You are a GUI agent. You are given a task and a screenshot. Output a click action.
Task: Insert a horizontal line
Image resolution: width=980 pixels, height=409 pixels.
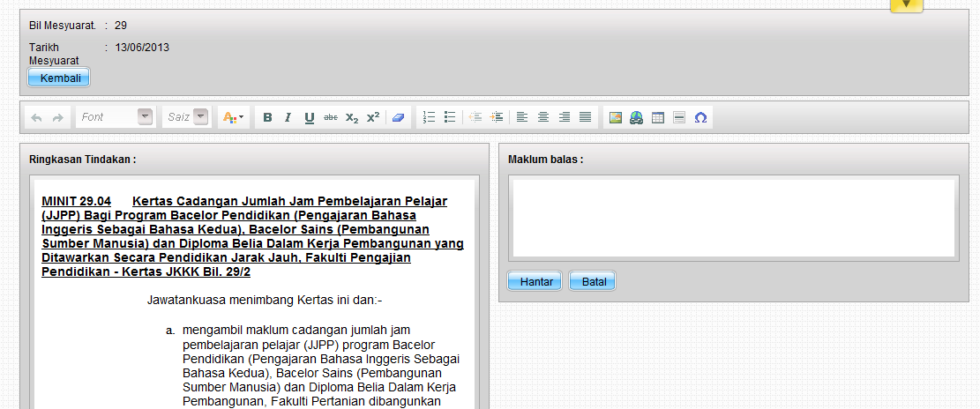(679, 117)
